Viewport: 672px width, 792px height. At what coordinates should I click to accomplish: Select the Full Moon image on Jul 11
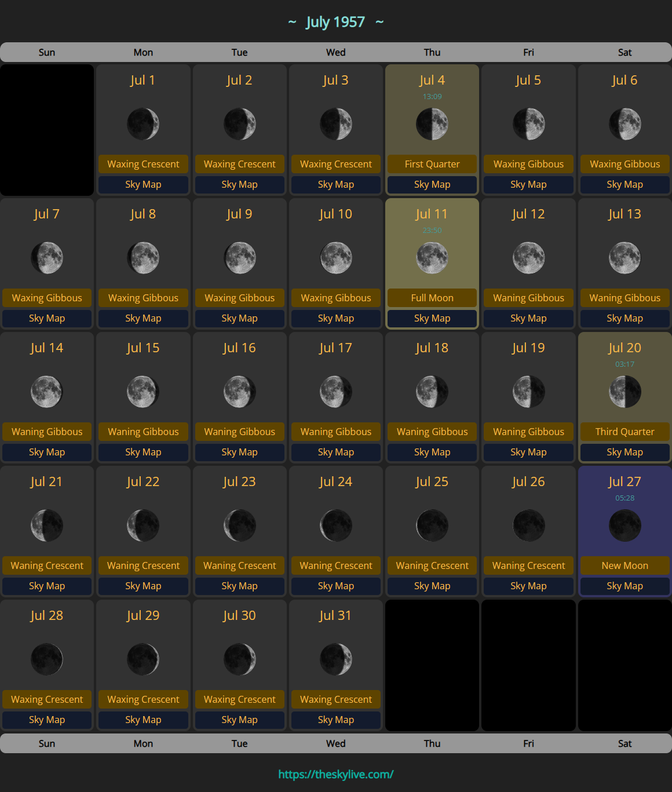coord(432,258)
